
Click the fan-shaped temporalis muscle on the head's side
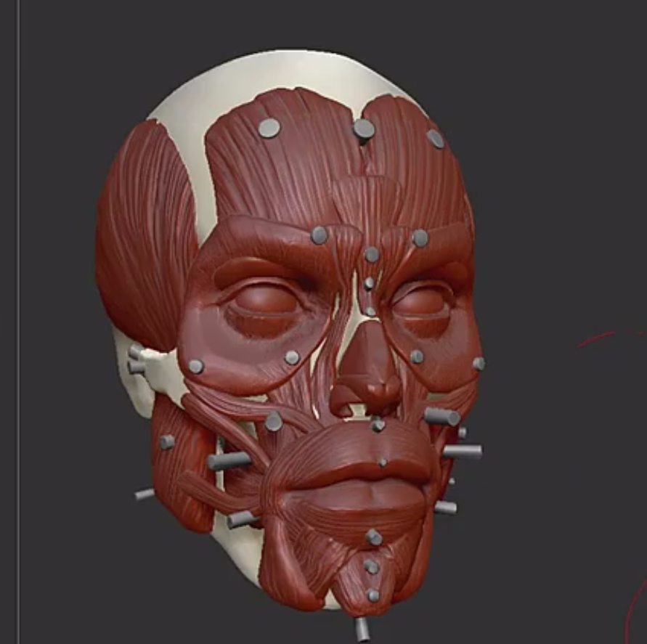(x=147, y=235)
